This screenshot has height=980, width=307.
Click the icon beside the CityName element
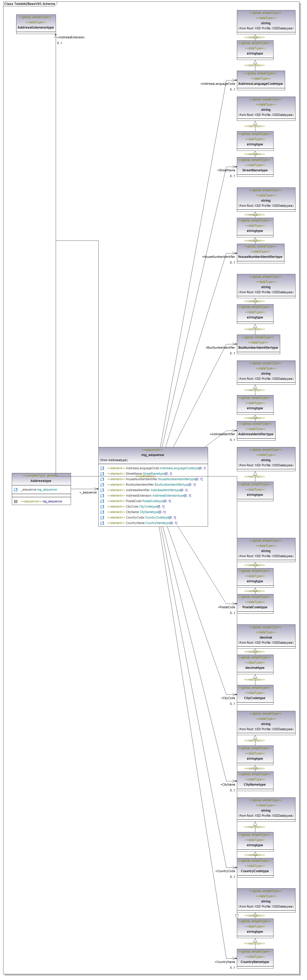pyautogui.click(x=102, y=512)
